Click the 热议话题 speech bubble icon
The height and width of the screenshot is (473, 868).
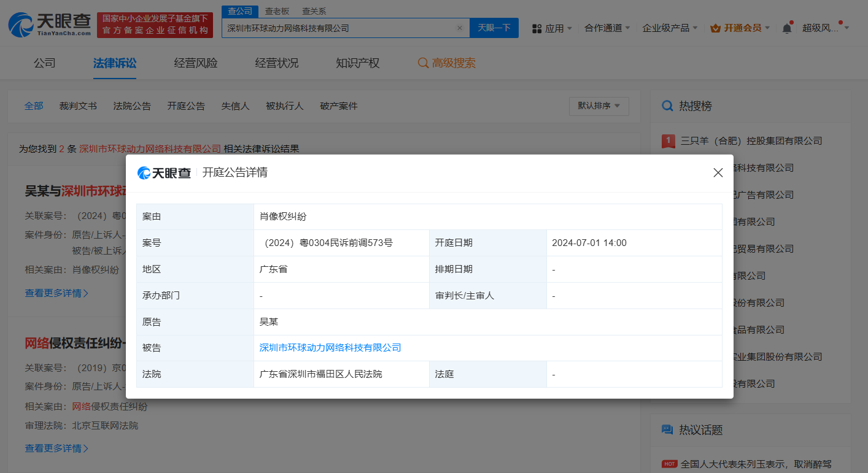[x=667, y=429]
